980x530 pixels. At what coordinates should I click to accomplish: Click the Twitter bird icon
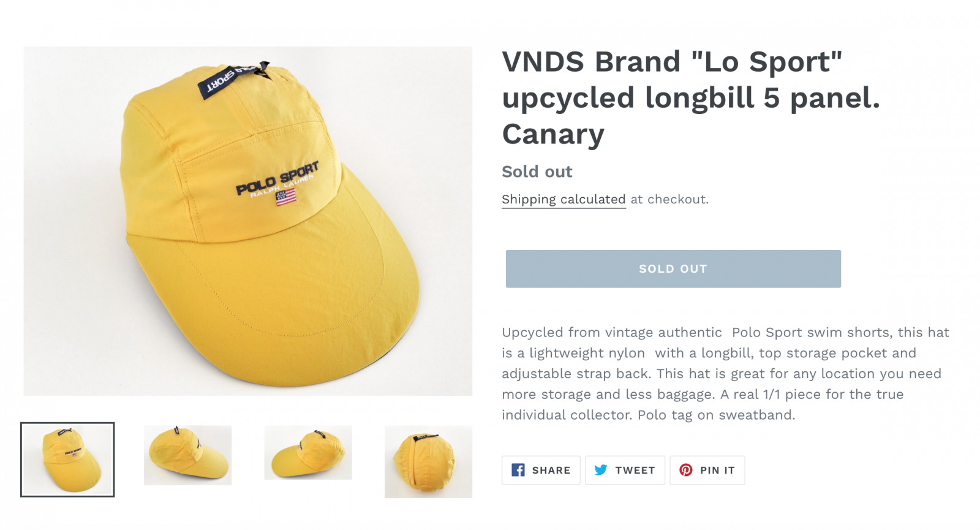pos(601,470)
